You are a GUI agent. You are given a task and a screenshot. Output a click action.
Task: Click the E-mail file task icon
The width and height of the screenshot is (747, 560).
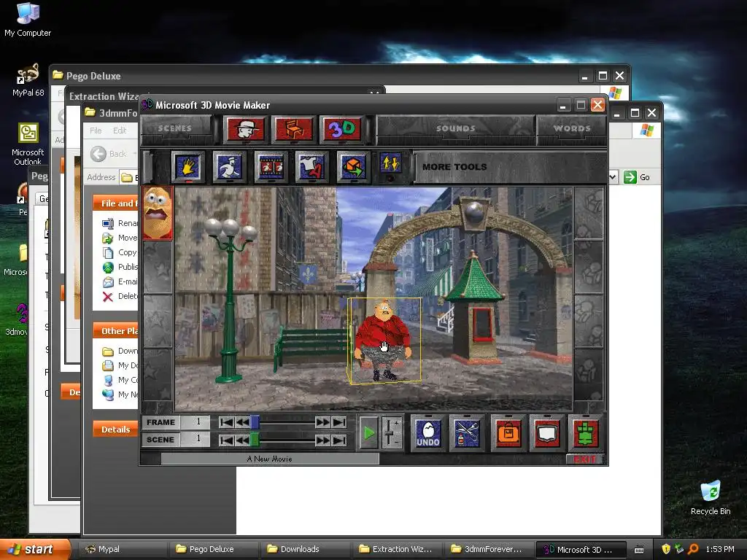pyautogui.click(x=108, y=282)
